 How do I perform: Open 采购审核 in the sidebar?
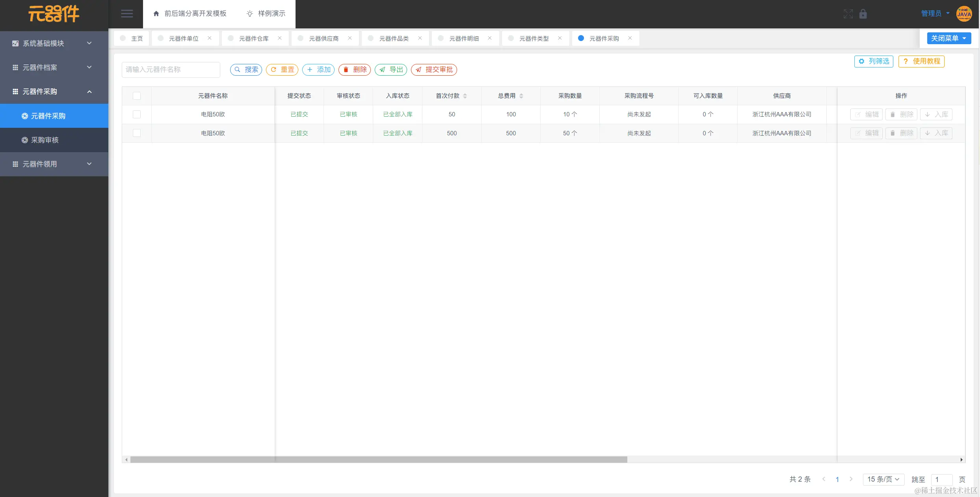[x=45, y=140]
